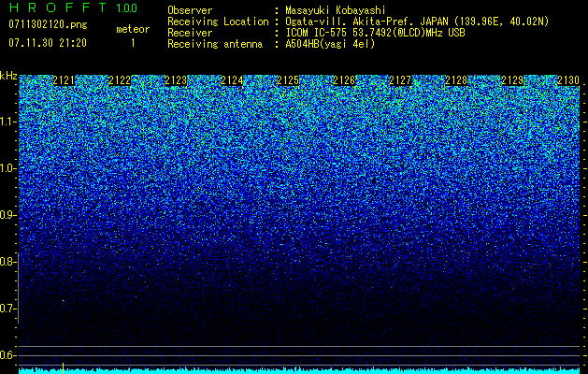Click the Observer name Masayuki Kobayashi
The width and height of the screenshot is (588, 374).
tap(336, 10)
